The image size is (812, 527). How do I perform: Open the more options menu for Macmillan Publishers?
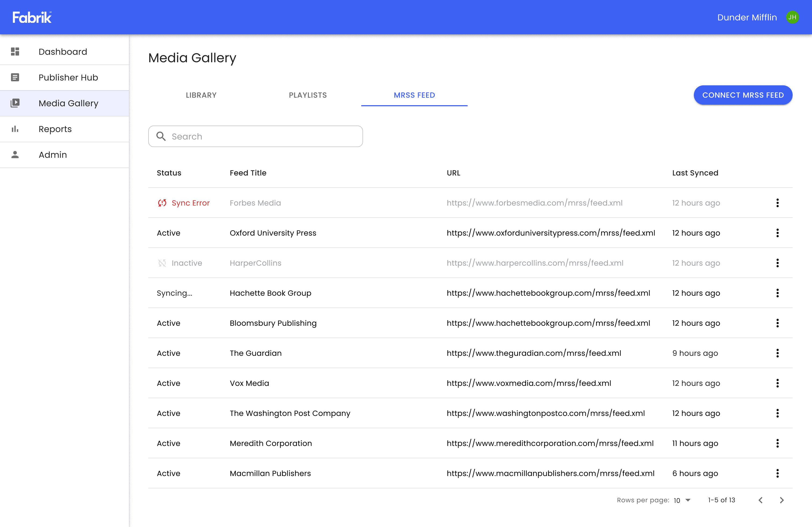tap(778, 473)
